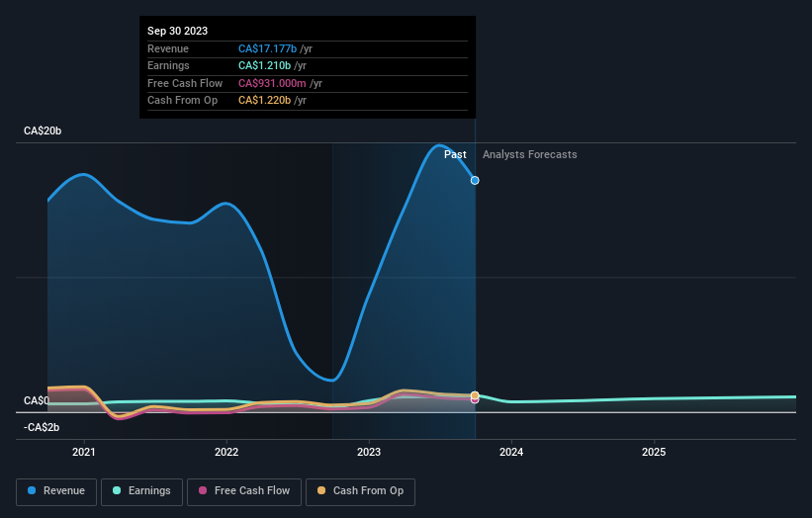The width and height of the screenshot is (812, 518).
Task: Click the blue Revenue data point marker
Action: click(475, 180)
